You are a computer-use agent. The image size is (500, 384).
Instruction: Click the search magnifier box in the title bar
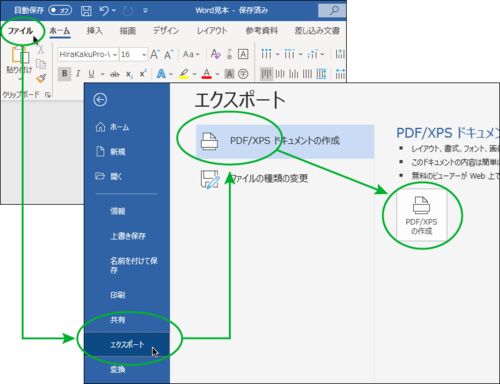click(333, 10)
